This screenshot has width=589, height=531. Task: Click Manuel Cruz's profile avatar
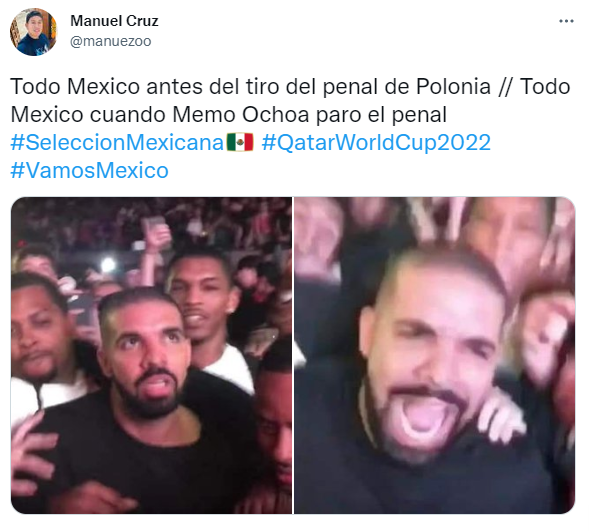[x=33, y=32]
